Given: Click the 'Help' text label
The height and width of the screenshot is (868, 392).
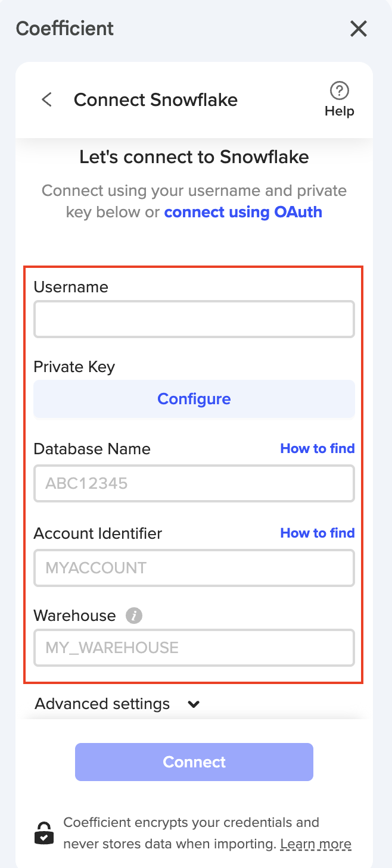Looking at the screenshot, I should (339, 111).
